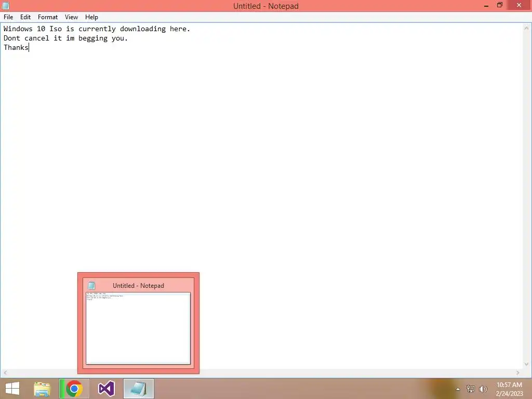The image size is (532, 399).
Task: Open the File menu in Notepad
Action: pos(8,17)
